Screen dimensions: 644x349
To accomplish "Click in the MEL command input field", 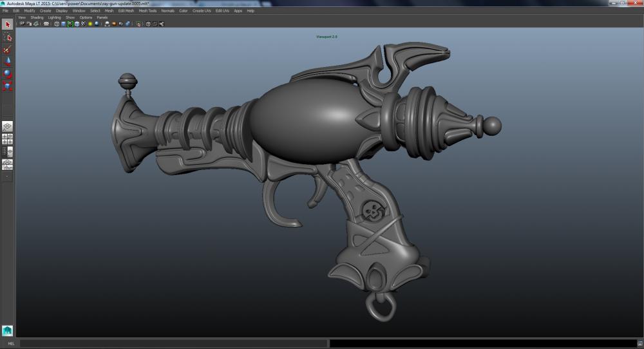I will coord(173,343).
